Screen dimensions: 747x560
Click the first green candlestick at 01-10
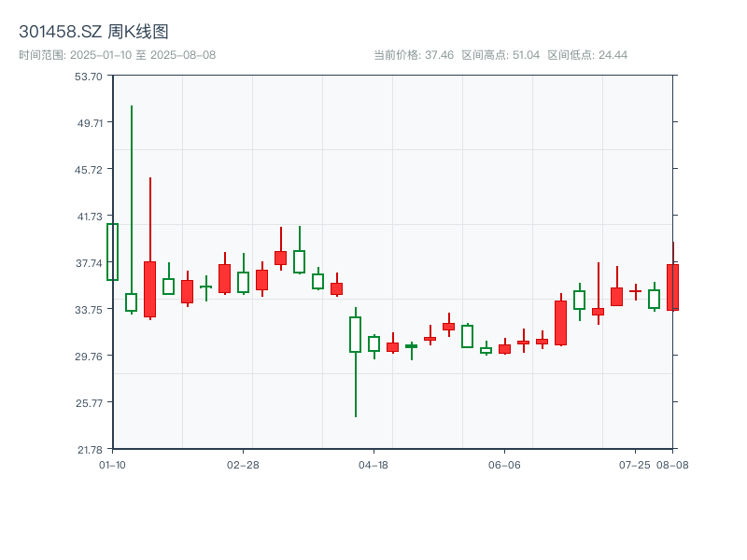point(112,252)
